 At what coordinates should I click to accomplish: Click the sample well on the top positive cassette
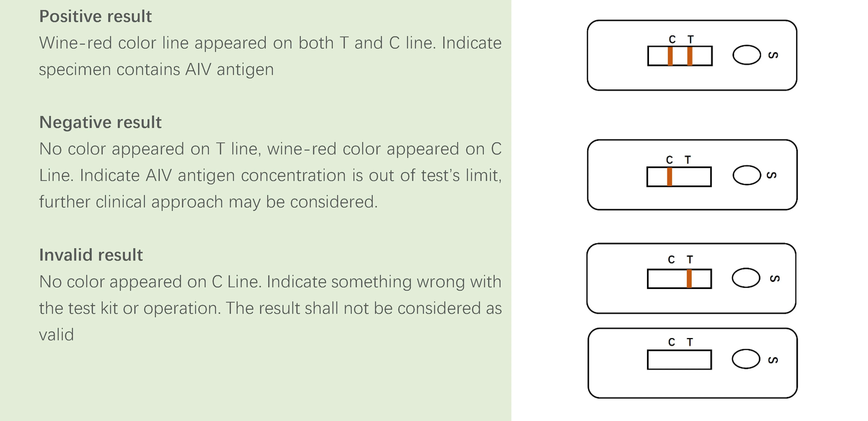tap(746, 55)
